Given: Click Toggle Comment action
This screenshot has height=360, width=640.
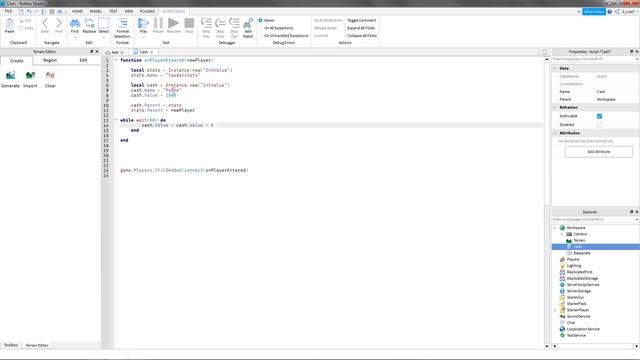Looking at the screenshot, I should pyautogui.click(x=362, y=20).
